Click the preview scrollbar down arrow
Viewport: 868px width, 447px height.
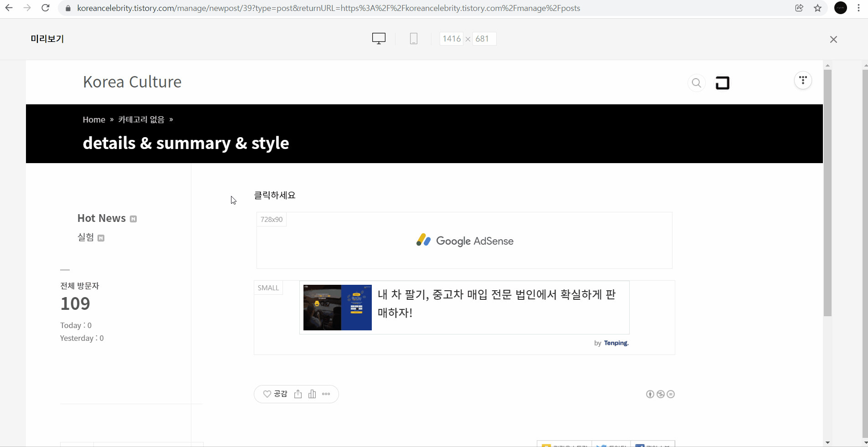click(x=827, y=442)
